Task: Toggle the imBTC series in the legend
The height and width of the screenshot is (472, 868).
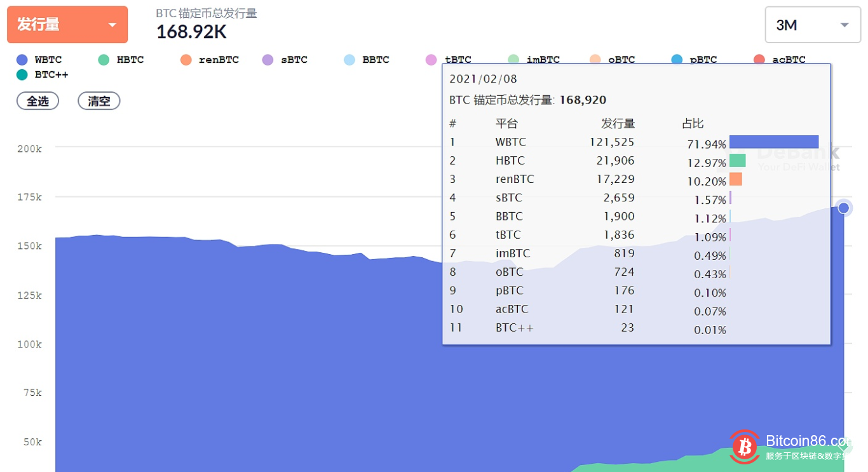Action: point(534,59)
